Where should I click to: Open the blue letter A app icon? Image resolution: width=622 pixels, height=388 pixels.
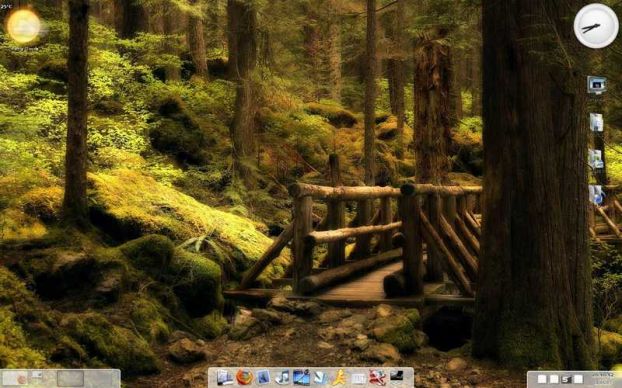(x=263, y=377)
